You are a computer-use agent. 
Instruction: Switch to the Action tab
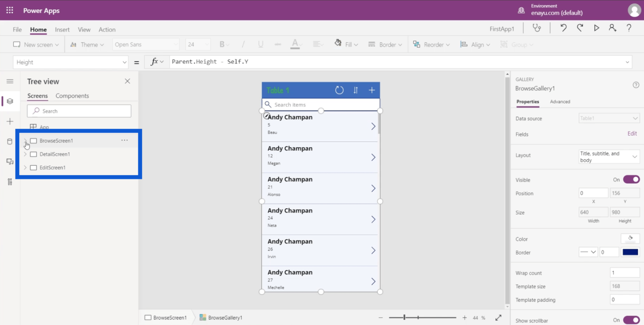click(107, 29)
